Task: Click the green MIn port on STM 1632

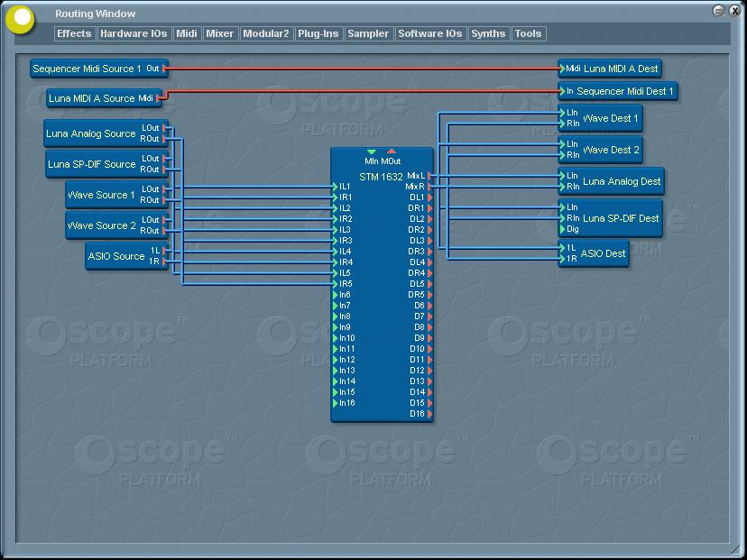Action: pyautogui.click(x=372, y=151)
